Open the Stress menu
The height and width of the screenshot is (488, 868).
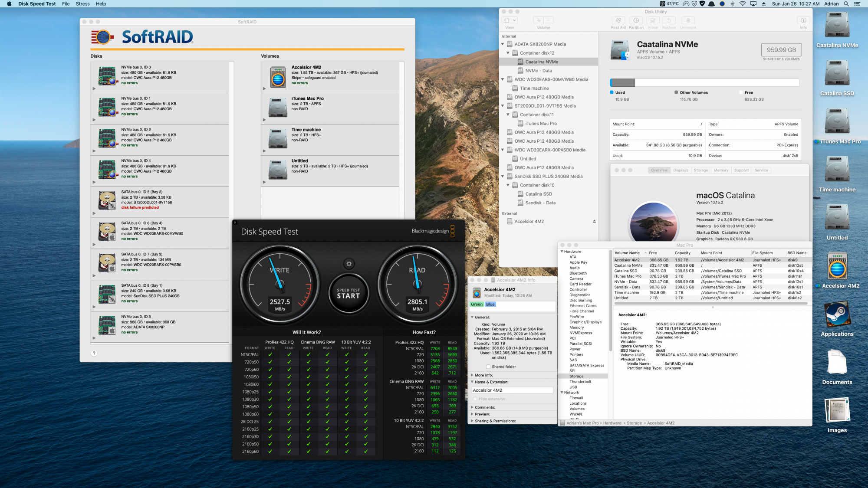82,4
